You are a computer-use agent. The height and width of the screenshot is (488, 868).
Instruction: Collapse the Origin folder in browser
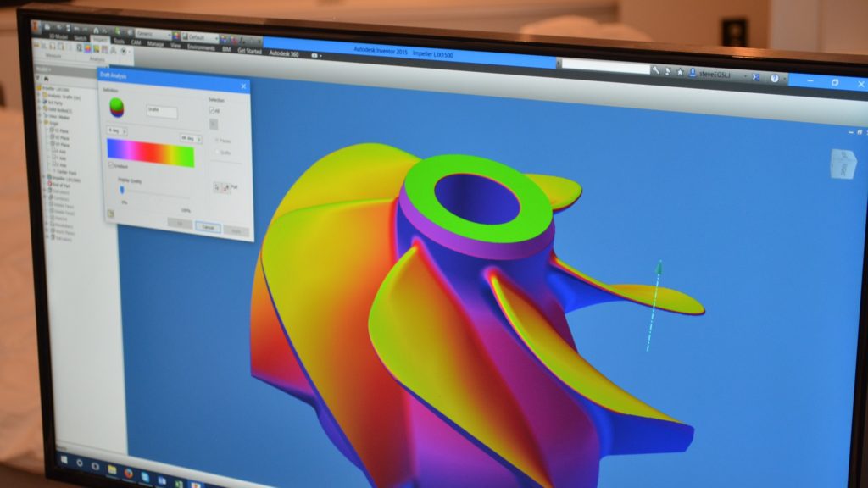(x=42, y=124)
